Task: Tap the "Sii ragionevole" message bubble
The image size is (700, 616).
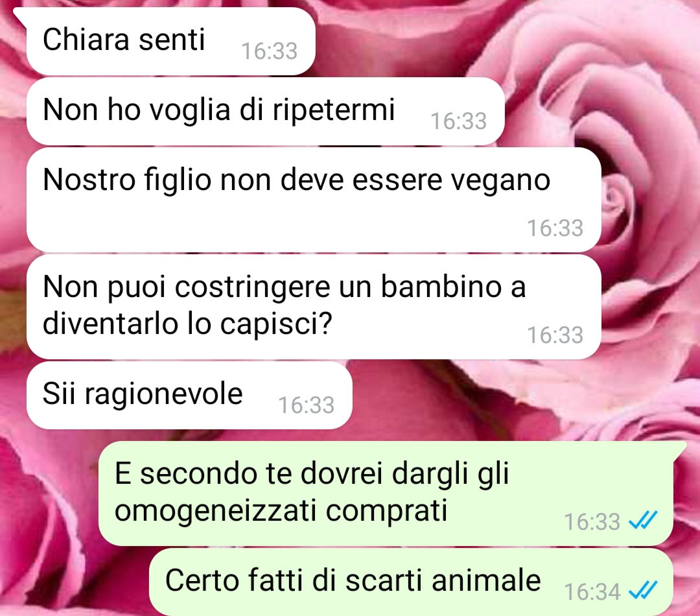Action: tap(189, 396)
